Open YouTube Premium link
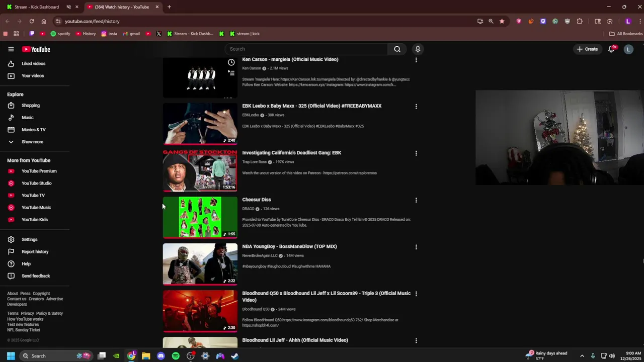 coord(39,171)
